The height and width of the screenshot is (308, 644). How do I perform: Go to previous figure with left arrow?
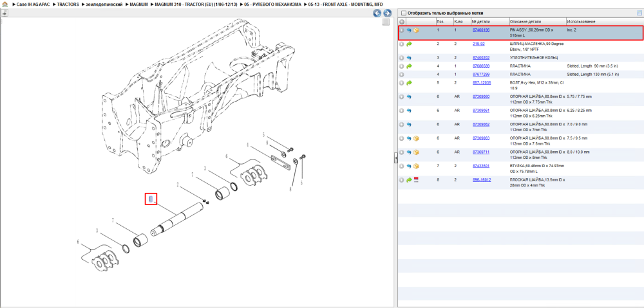377,13
